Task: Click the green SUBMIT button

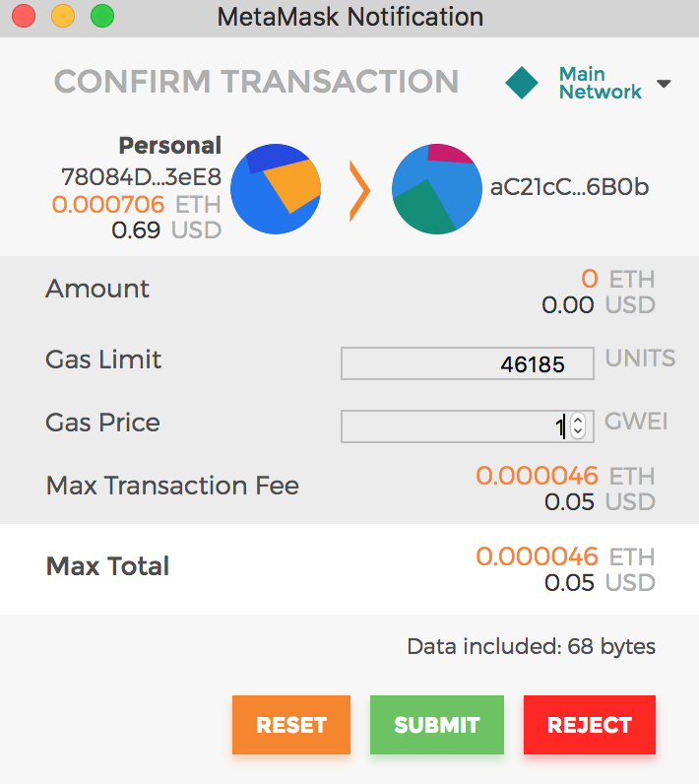Action: pyautogui.click(x=437, y=725)
